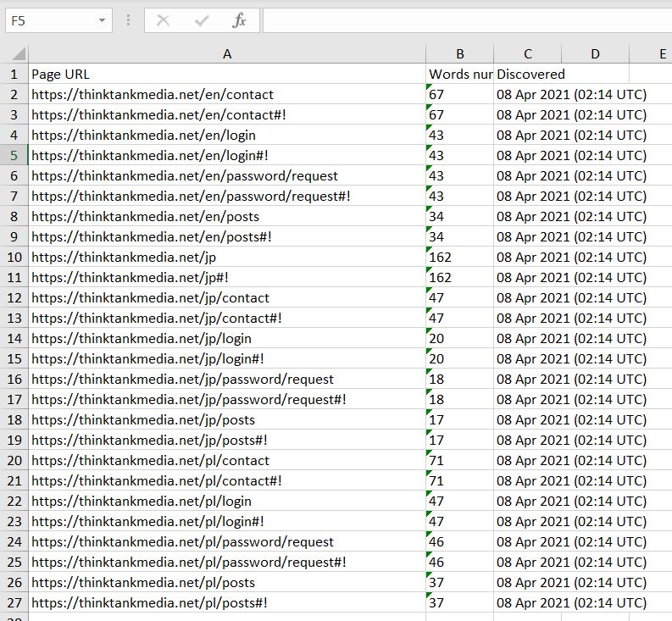Select cell with /jp/password/request#! URL
The width and height of the screenshot is (672, 621).
coord(227,399)
